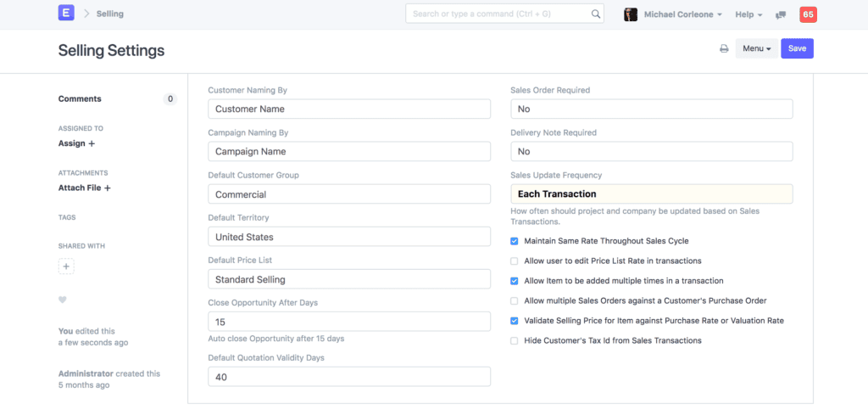Click Assign + in the sidebar

click(76, 143)
